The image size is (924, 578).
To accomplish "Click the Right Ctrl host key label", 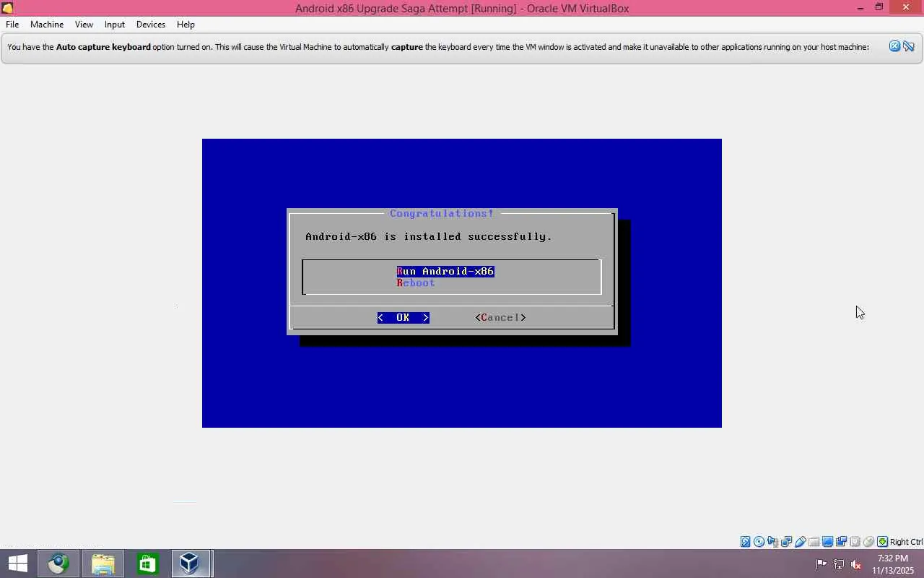I will click(x=906, y=542).
